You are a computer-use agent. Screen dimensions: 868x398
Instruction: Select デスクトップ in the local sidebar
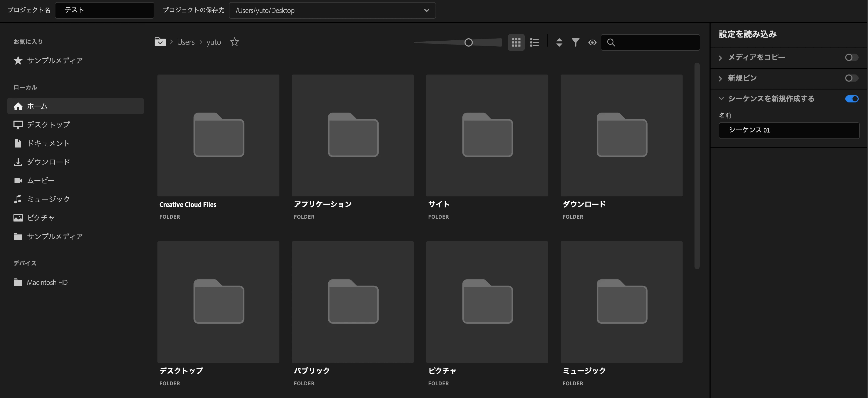[48, 124]
